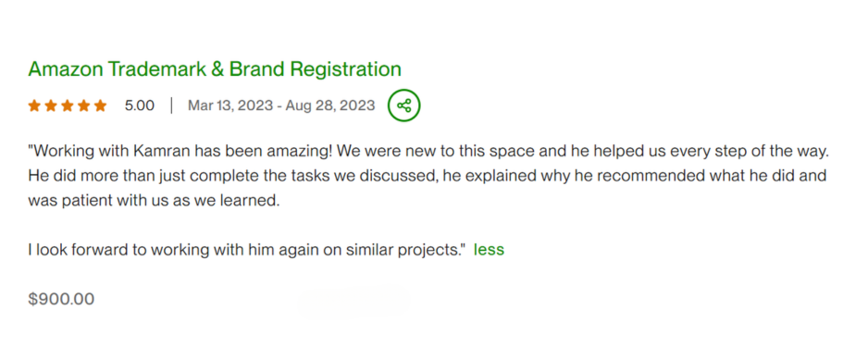The image size is (868, 347).
Task: Click the sentence about similar projects
Action: [x=247, y=250]
